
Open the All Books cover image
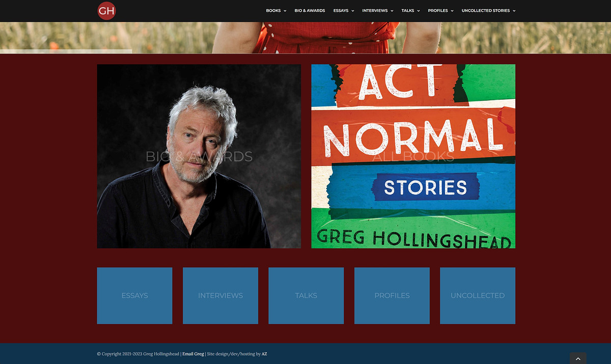coord(413,156)
